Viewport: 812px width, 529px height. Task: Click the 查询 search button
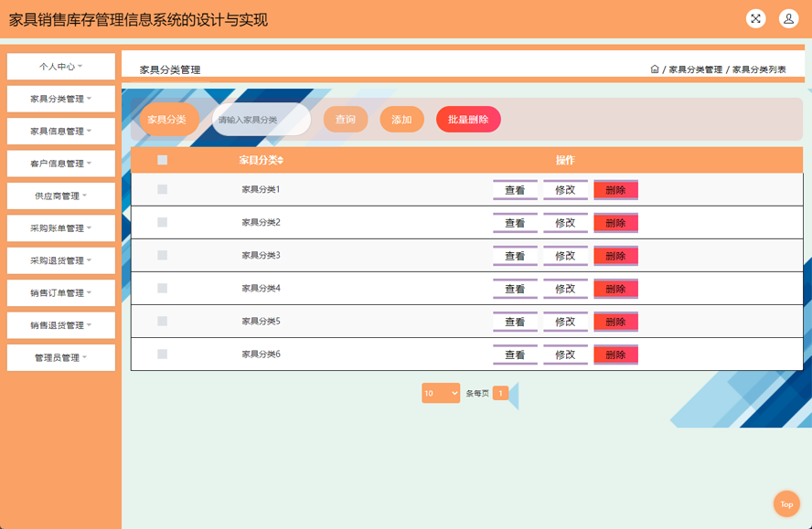click(x=346, y=120)
